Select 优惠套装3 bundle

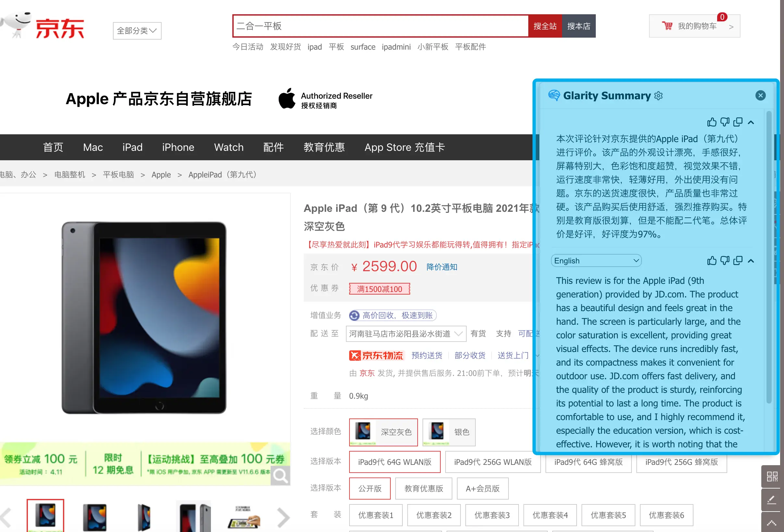coord(492,515)
